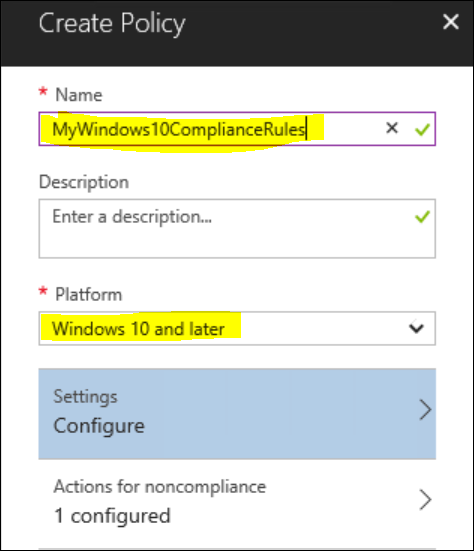Click the red required asterisk next to Name
Image resolution: width=474 pixels, height=551 pixels.
(43, 92)
